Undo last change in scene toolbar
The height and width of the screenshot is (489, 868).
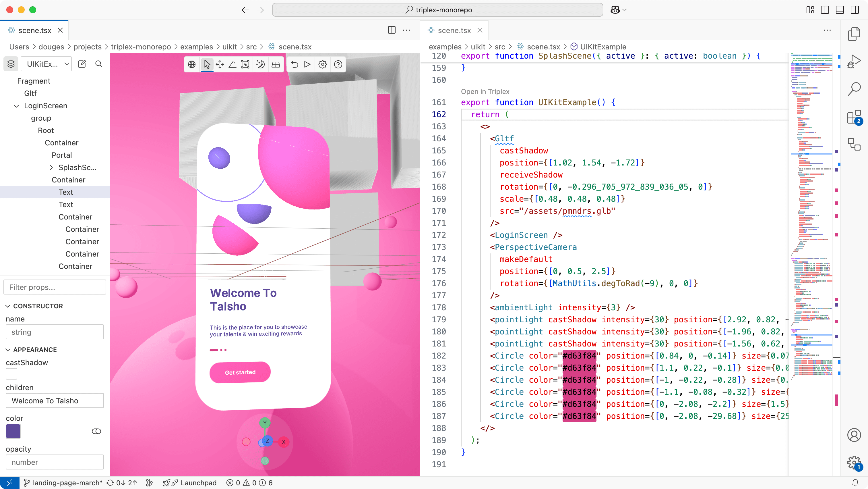click(294, 64)
